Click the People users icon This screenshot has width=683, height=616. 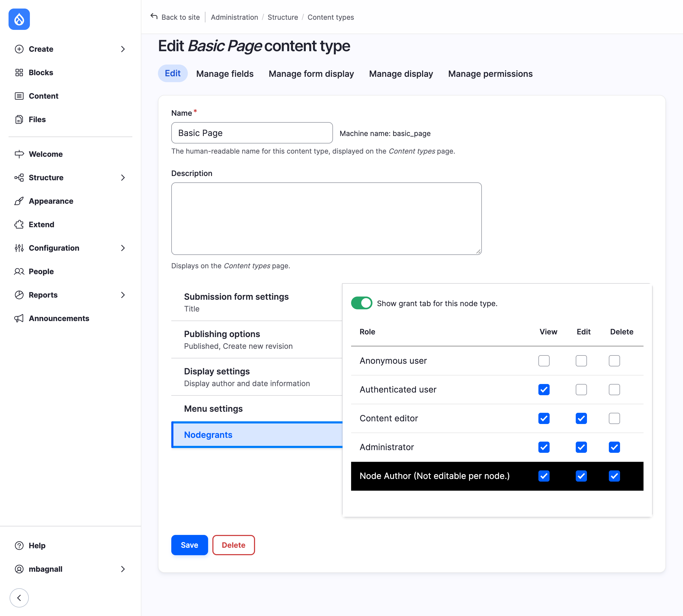click(19, 271)
